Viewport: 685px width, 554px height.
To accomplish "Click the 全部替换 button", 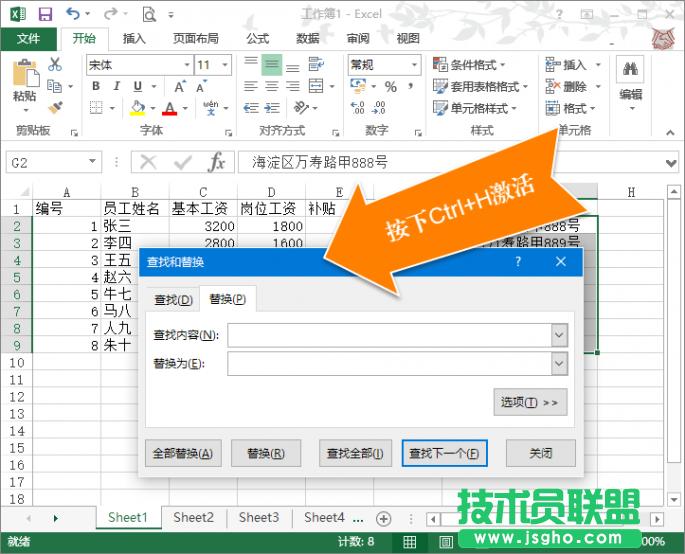I will pyautogui.click(x=182, y=453).
